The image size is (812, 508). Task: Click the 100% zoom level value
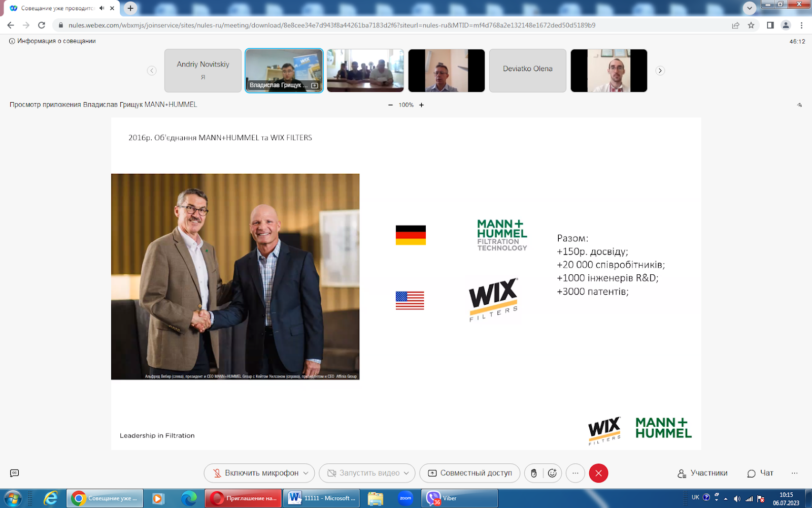[x=406, y=105]
